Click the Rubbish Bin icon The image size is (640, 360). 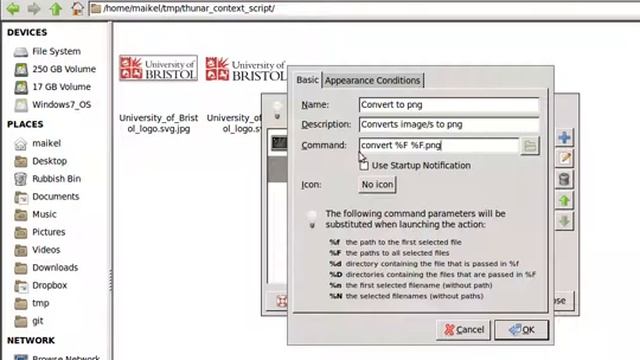[x=21, y=179]
